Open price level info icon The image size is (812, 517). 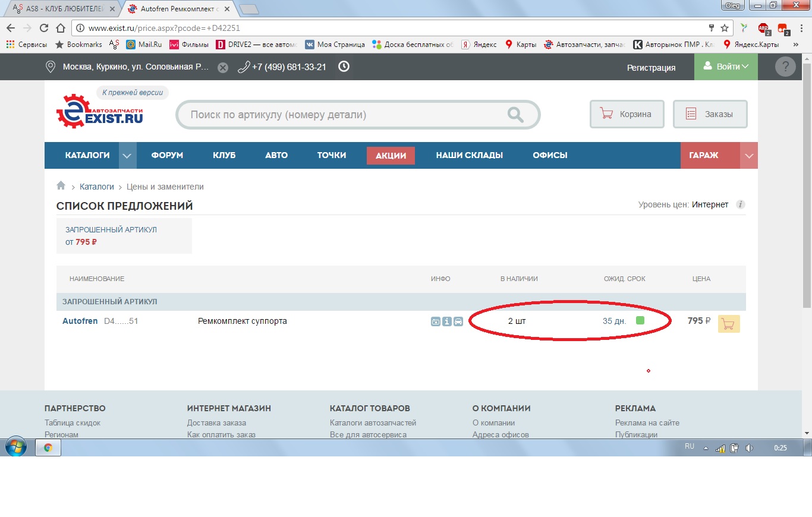point(740,204)
